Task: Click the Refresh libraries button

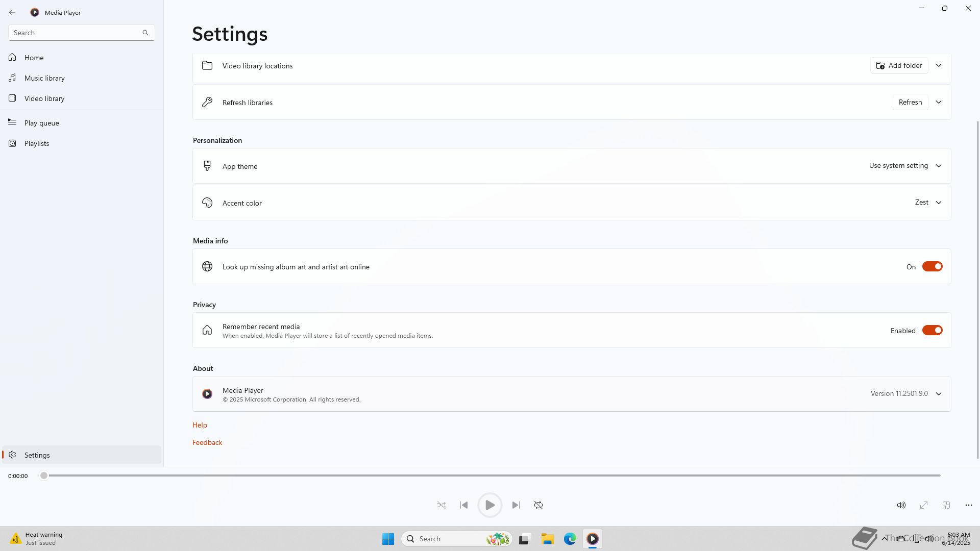Action: (x=910, y=102)
